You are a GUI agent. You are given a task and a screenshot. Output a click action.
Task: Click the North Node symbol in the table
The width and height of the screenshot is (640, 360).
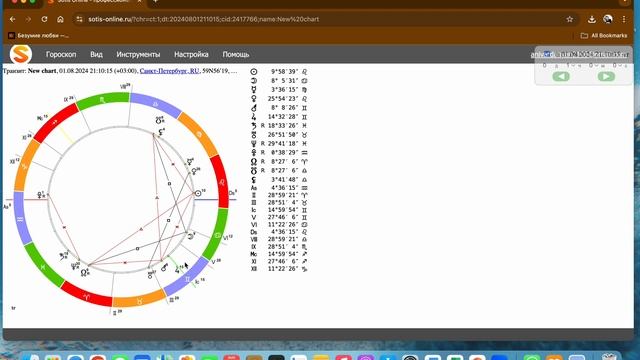point(253,161)
